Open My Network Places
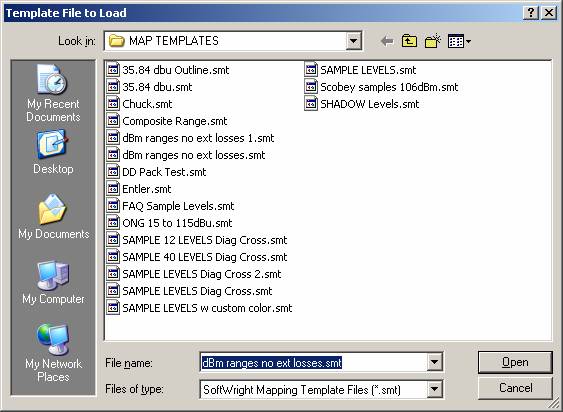The height and width of the screenshot is (412, 563). pyautogui.click(x=53, y=353)
